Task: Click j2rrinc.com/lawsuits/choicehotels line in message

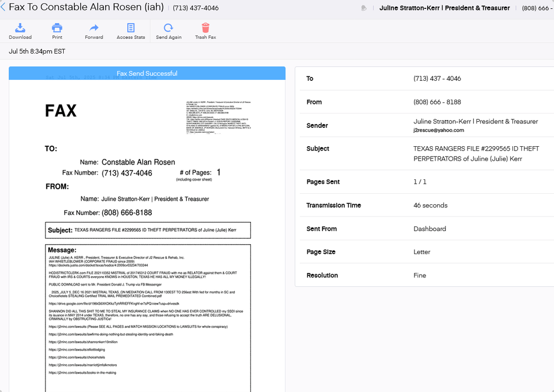Action: (x=76, y=357)
